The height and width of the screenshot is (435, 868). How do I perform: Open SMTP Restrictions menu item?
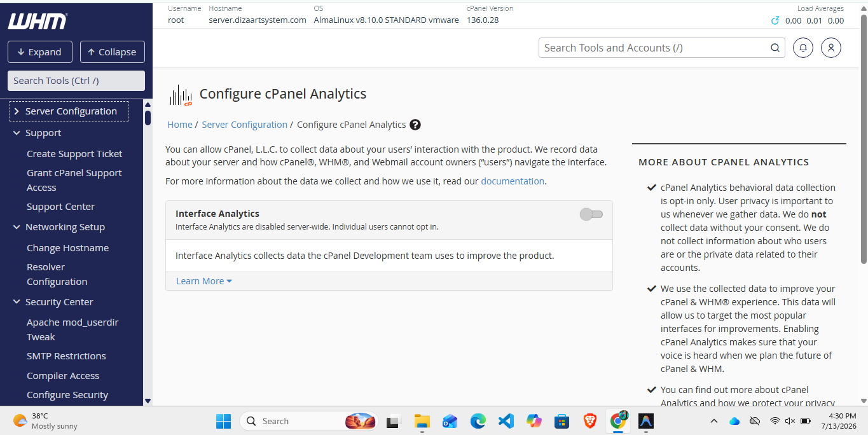[66, 356]
